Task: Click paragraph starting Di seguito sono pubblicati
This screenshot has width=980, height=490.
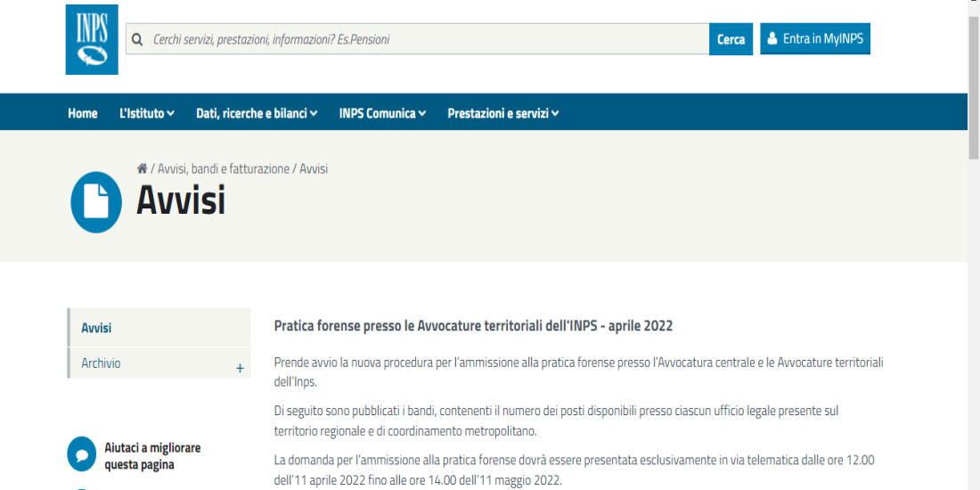Action: pyautogui.click(x=556, y=421)
